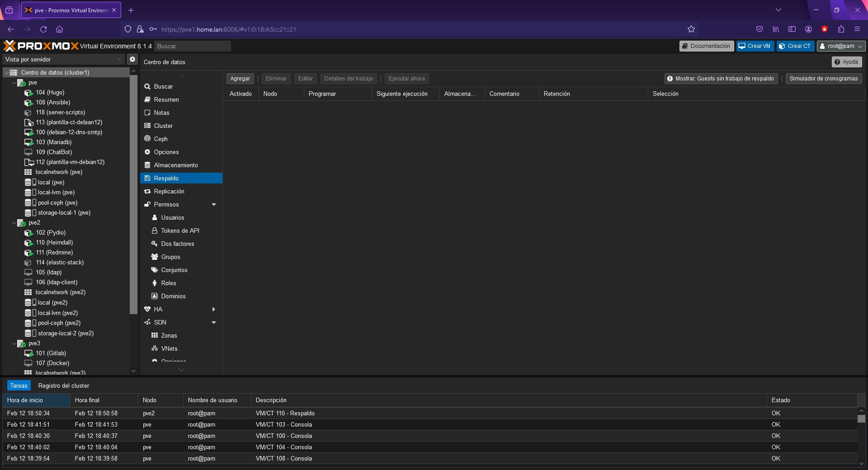
Task: Select 109 (ChatBot) in tree
Action: point(67,152)
